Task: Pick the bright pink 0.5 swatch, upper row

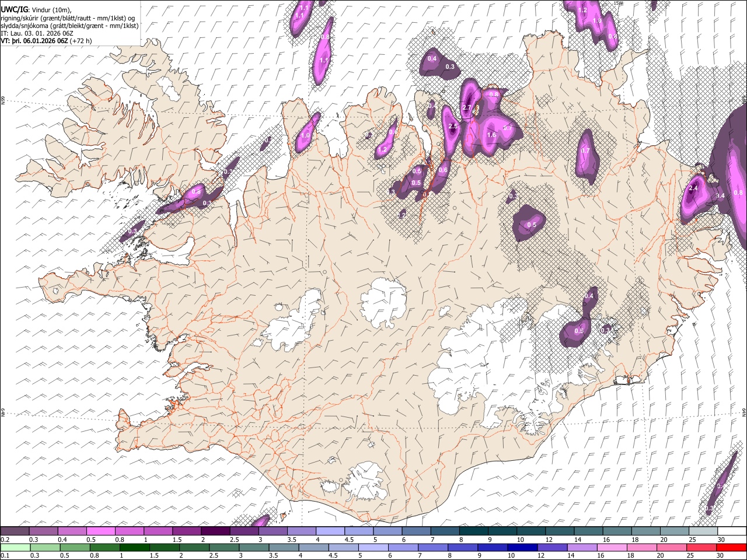Action: (100, 531)
